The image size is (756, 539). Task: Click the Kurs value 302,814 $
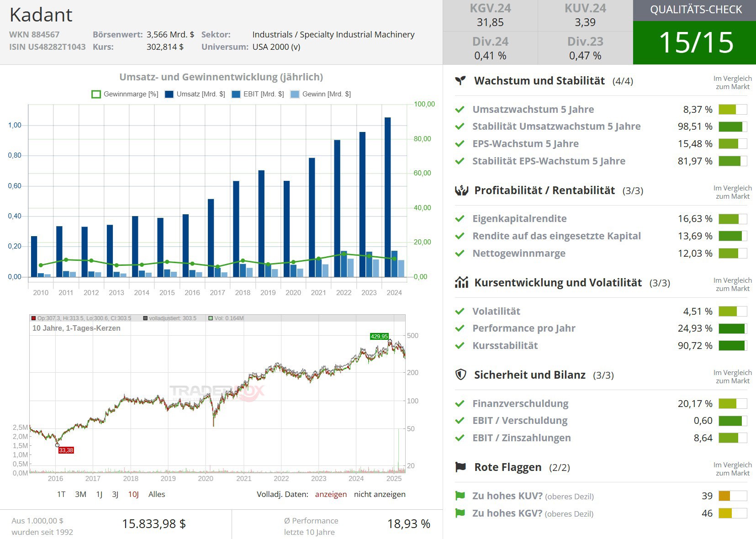(x=165, y=47)
